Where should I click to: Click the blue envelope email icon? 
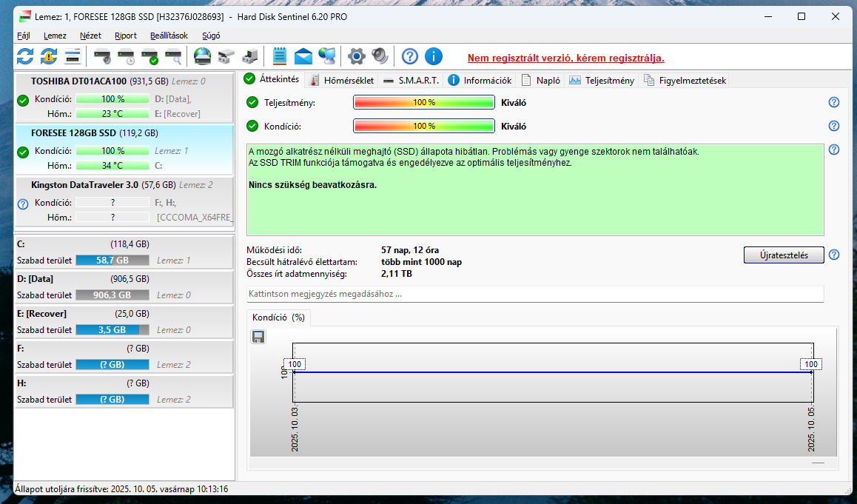pyautogui.click(x=303, y=56)
